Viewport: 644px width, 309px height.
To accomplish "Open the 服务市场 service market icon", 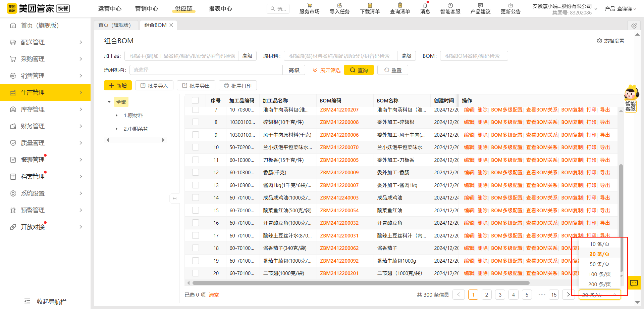I will (x=309, y=6).
